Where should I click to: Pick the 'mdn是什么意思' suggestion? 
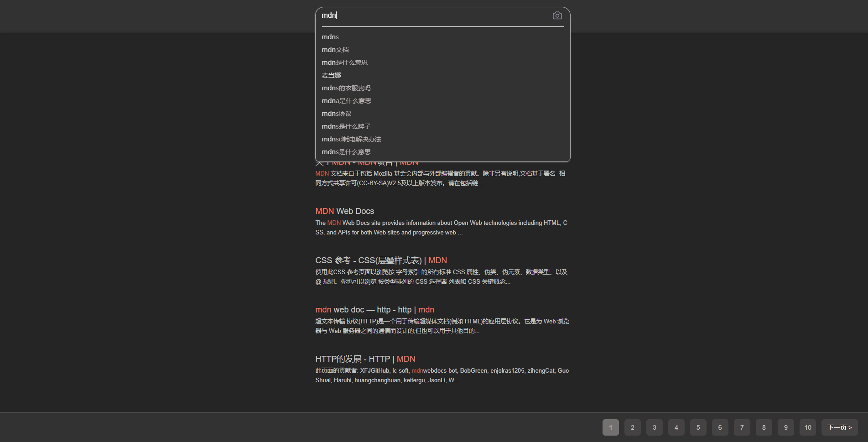(x=344, y=62)
